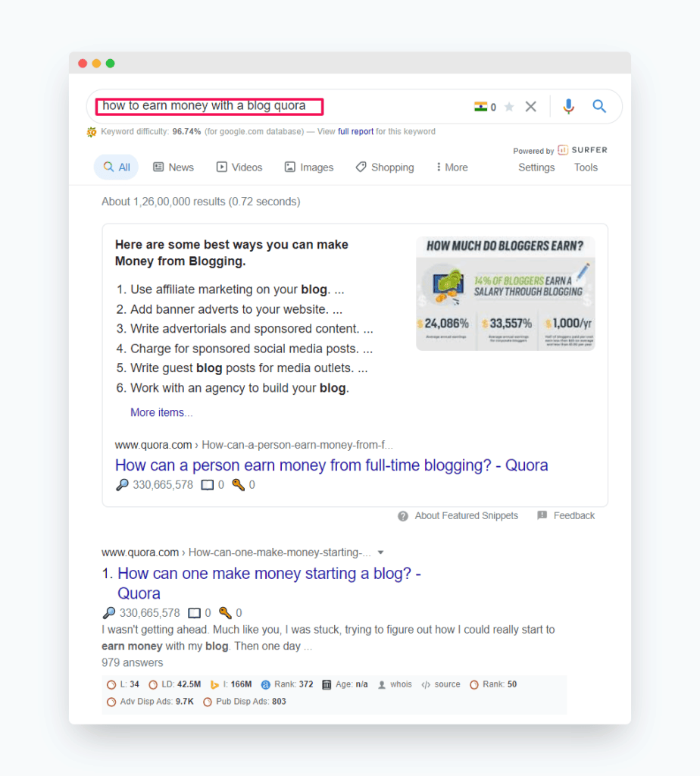Viewport: 700px width, 776px height.
Task: Click the key icon in featured snippet
Action: (x=238, y=484)
